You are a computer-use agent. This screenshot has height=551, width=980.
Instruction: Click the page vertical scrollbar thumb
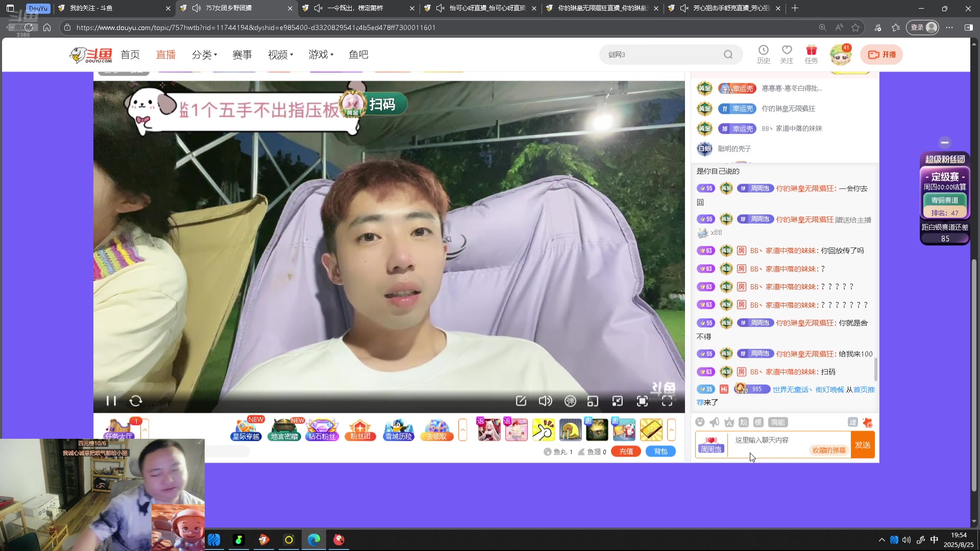[x=974, y=375]
